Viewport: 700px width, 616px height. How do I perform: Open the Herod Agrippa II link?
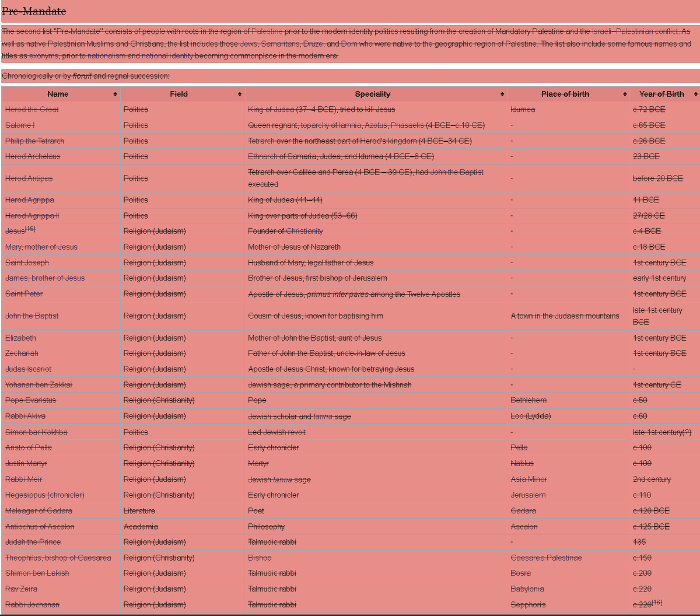click(32, 216)
